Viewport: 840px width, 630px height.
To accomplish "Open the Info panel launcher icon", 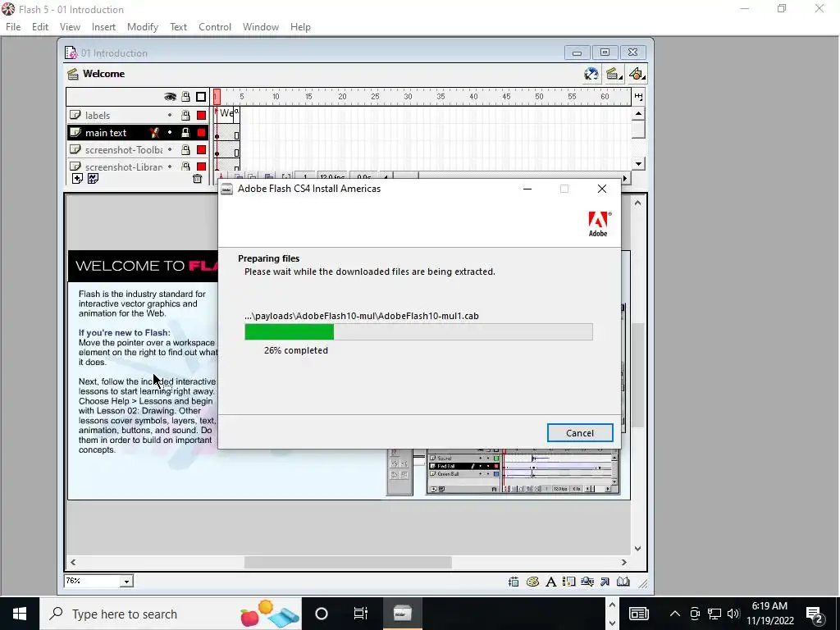I will coord(514,582).
